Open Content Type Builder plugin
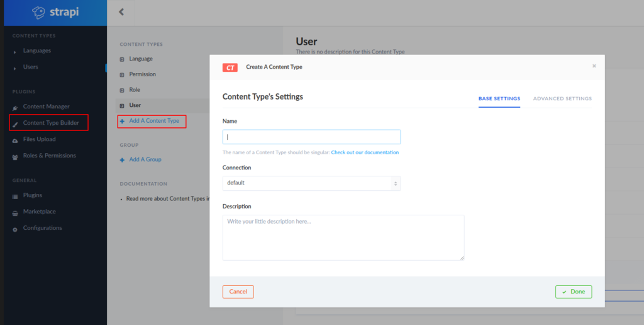This screenshot has height=325, width=644. 51,123
